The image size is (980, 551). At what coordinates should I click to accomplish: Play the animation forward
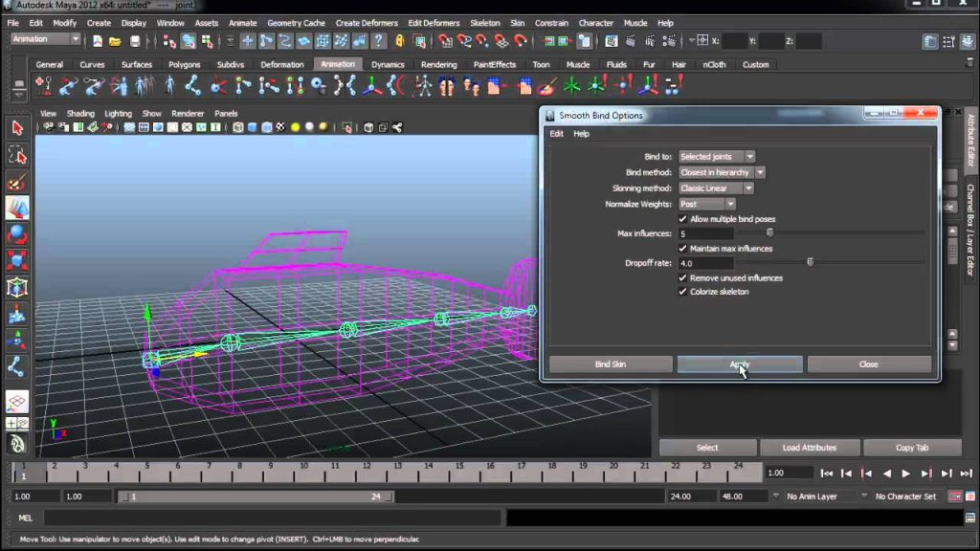pyautogui.click(x=905, y=474)
